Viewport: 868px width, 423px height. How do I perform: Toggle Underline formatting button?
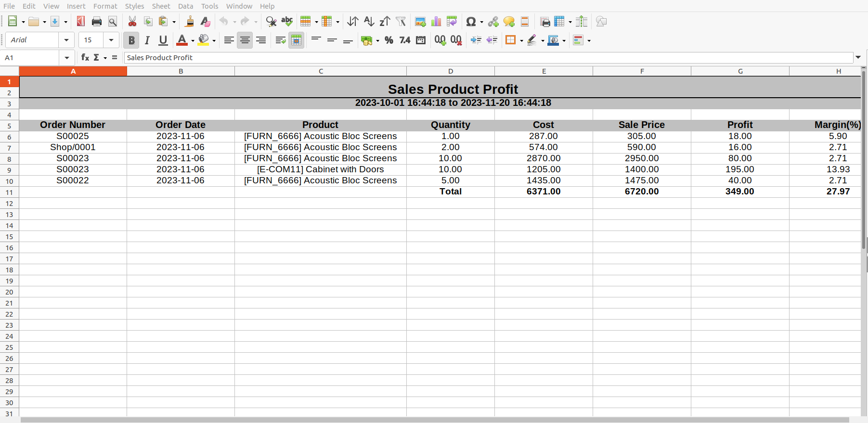163,40
